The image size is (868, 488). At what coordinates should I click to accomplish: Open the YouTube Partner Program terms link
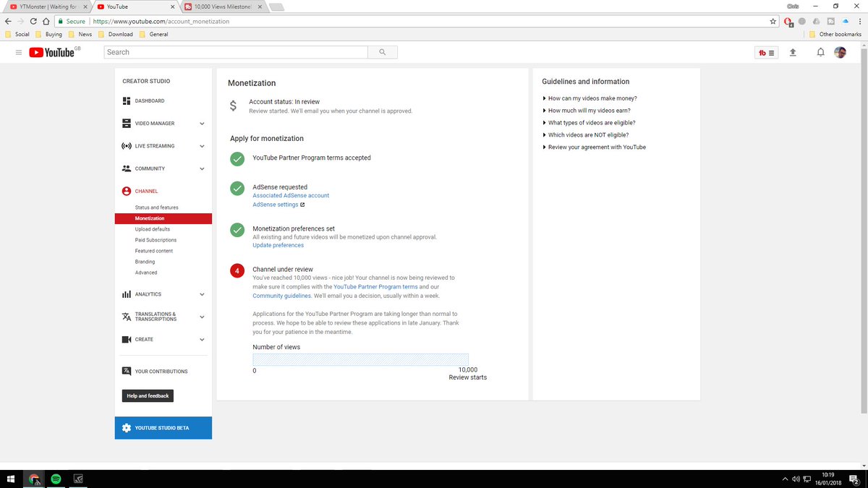(375, 287)
